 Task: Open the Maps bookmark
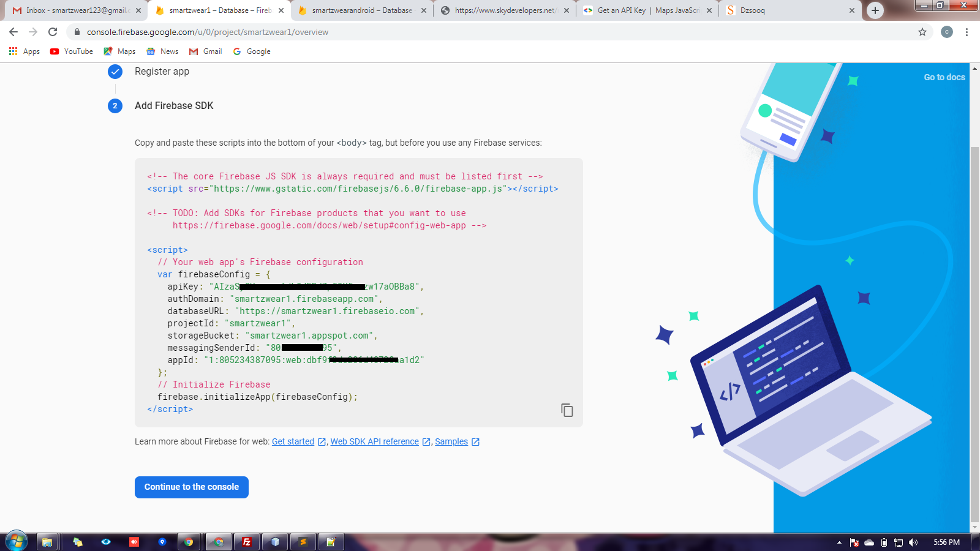click(x=119, y=51)
